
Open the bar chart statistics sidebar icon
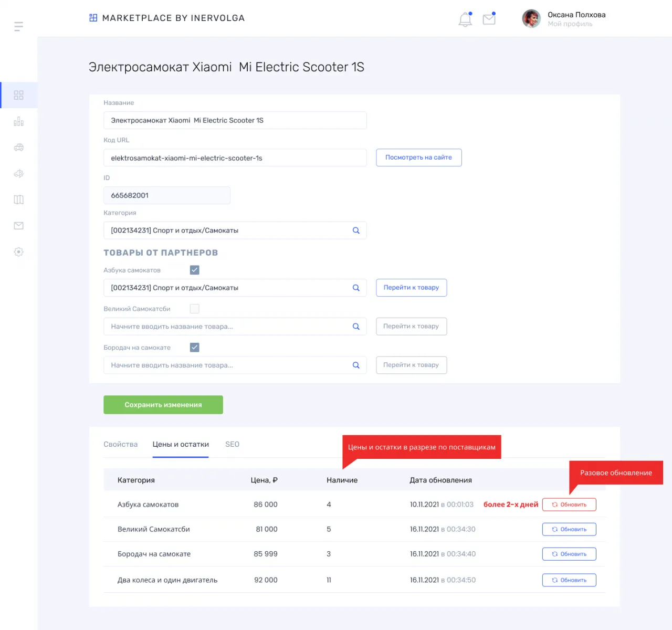pyautogui.click(x=18, y=121)
